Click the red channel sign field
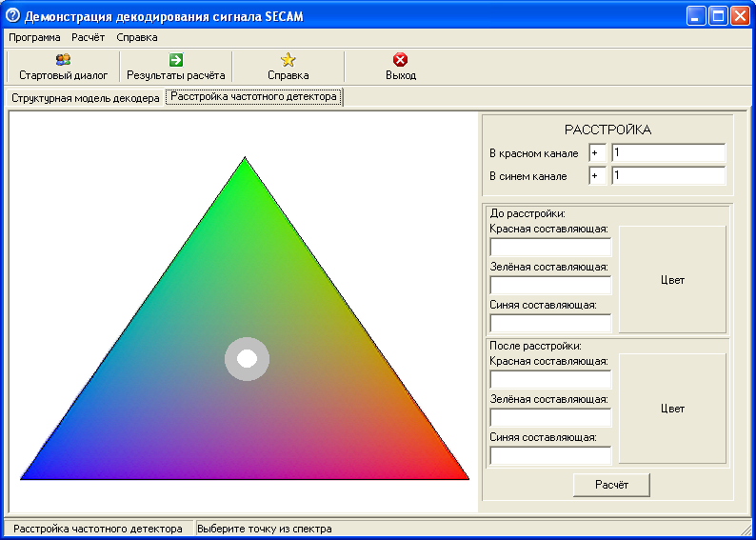756x540 pixels. click(x=597, y=152)
